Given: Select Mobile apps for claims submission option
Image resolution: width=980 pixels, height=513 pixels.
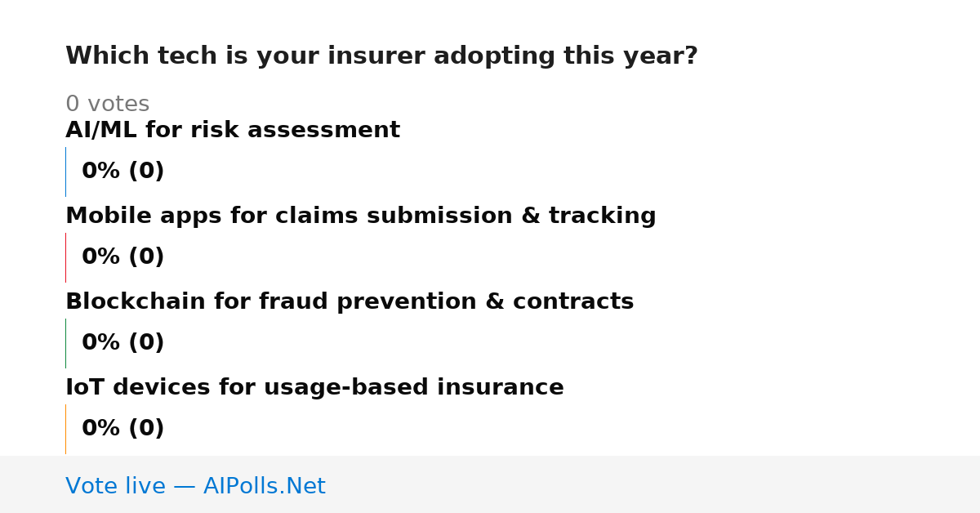Looking at the screenshot, I should point(361,216).
